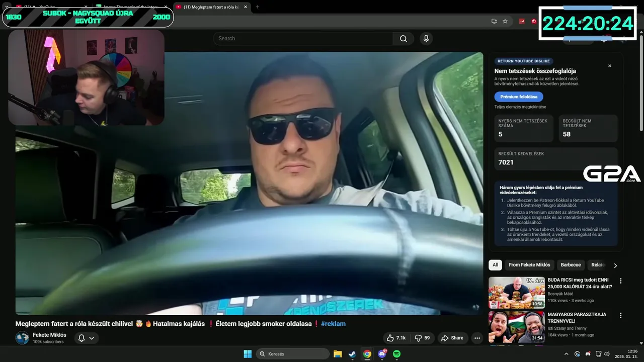
Task: Open the Windows Start menu
Action: pos(248,354)
